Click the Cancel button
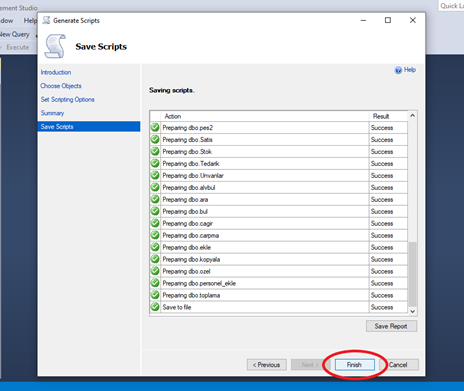This screenshot has width=464, height=391. [x=400, y=365]
